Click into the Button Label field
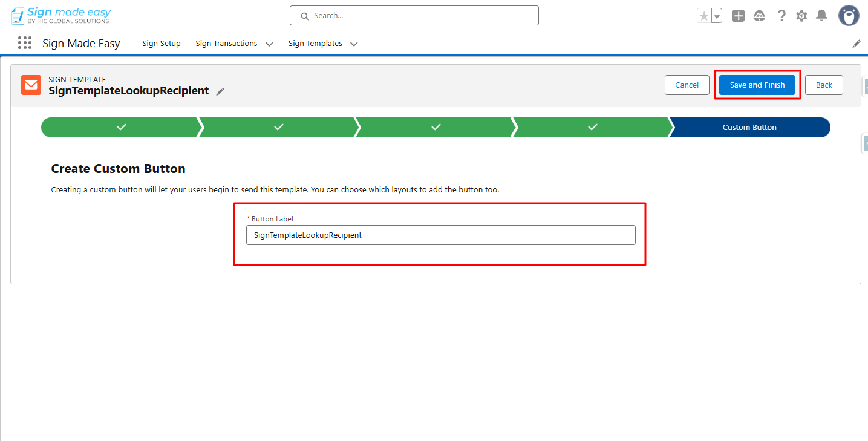This screenshot has height=441, width=868. 440,235
